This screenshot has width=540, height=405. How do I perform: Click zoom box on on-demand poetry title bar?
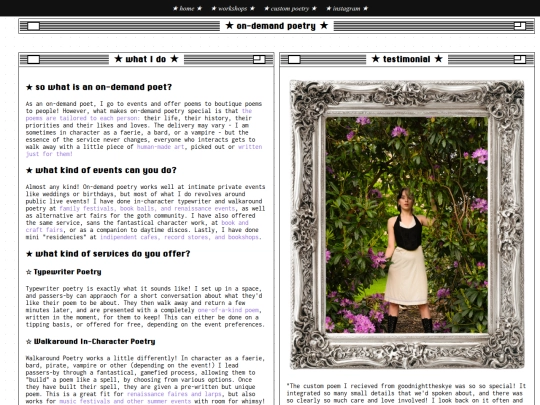click(520, 26)
